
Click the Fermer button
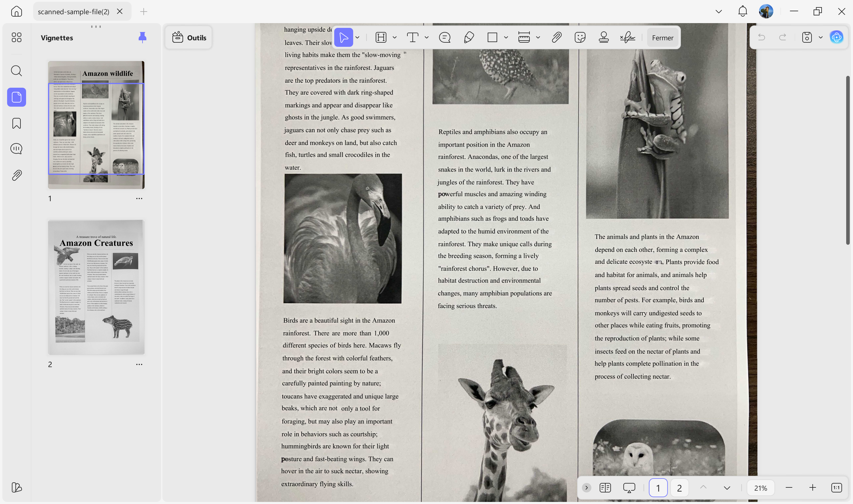662,38
